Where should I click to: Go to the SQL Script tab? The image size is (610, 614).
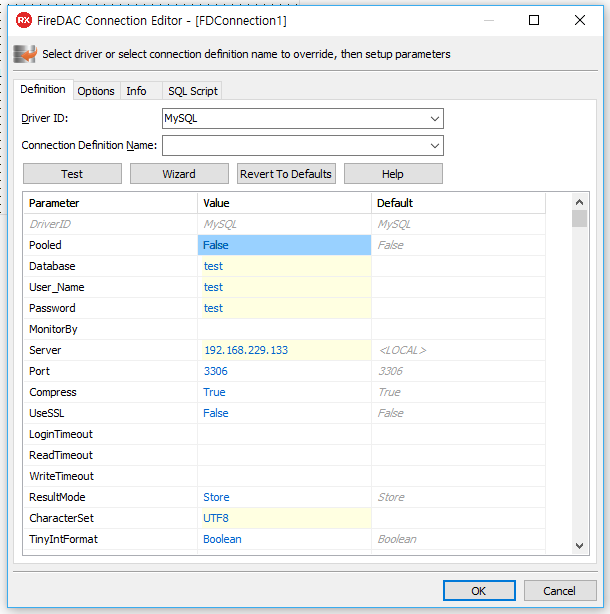point(193,91)
